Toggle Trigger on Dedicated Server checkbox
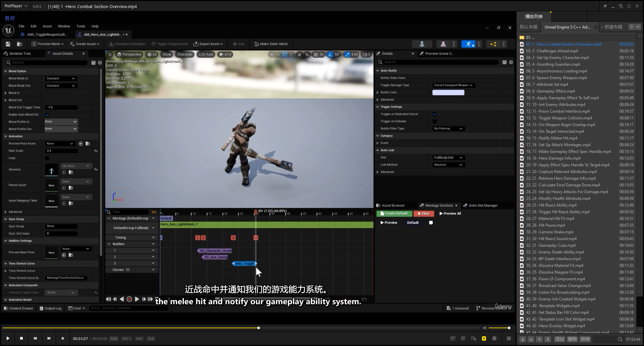The width and height of the screenshot is (644, 346). [435, 114]
